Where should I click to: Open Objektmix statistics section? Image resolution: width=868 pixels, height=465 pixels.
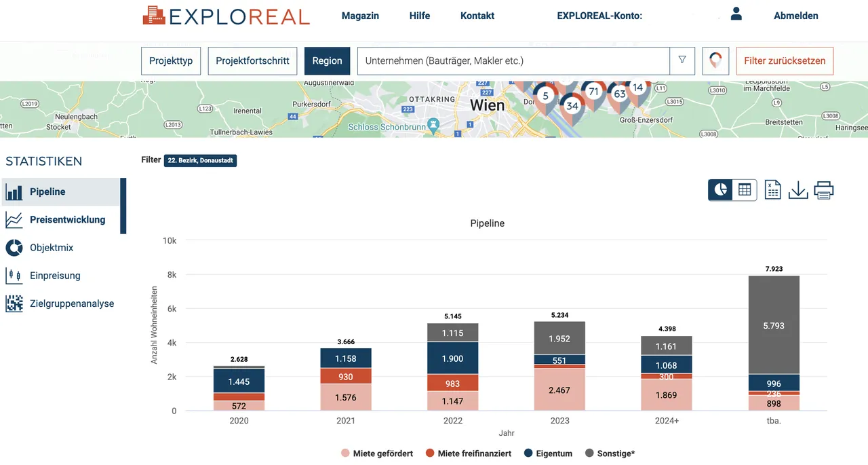(52, 248)
